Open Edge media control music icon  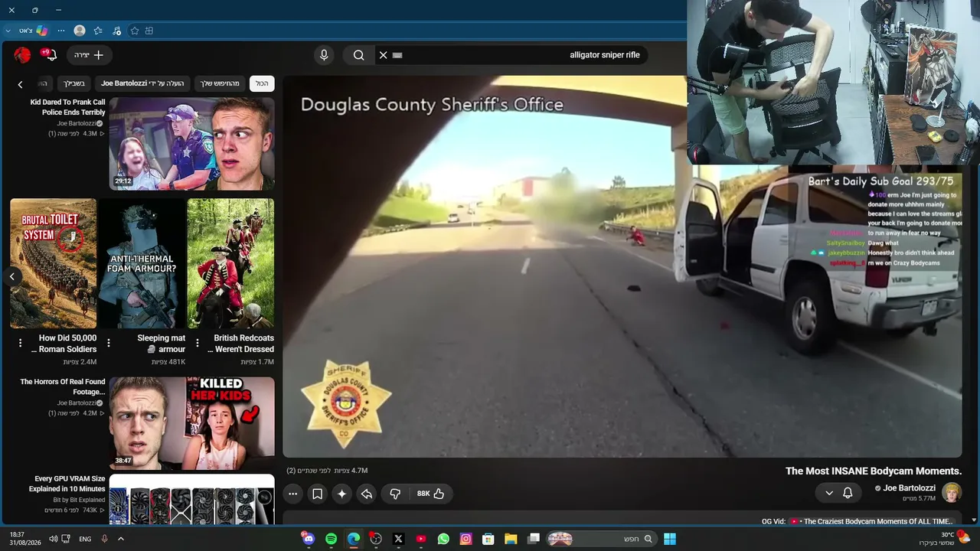tap(116, 31)
